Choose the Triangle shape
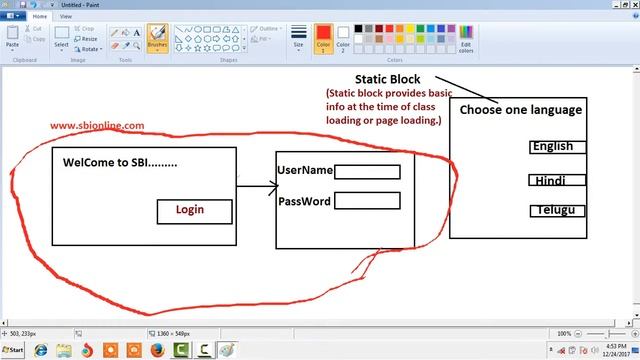Screen dimensions: 640x360 pyautogui.click(x=236, y=30)
